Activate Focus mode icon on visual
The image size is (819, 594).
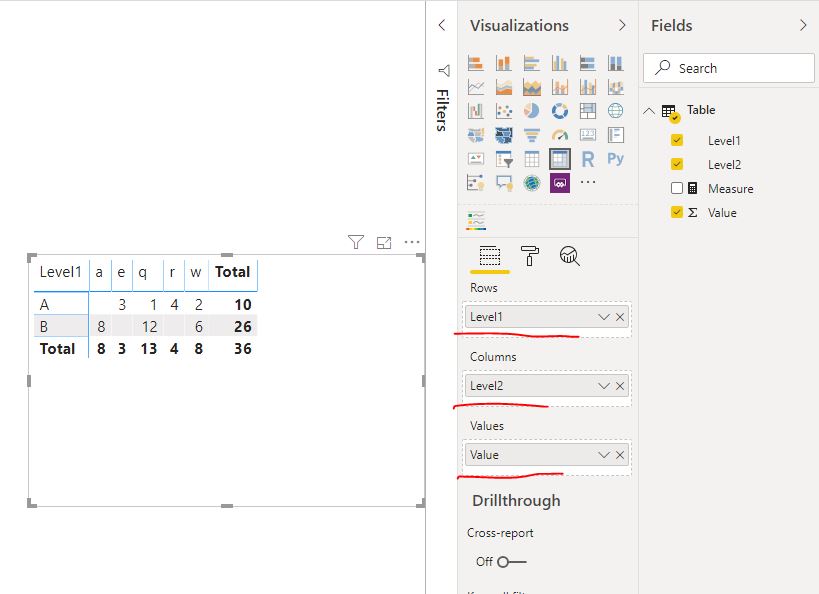pos(384,242)
